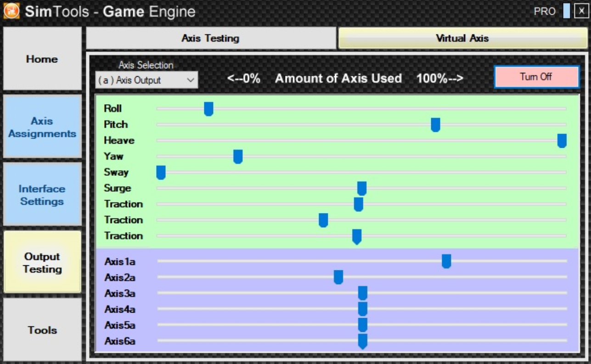Click the "Axis3a" label text
Viewport: 591px width, 364px height.
click(x=120, y=293)
